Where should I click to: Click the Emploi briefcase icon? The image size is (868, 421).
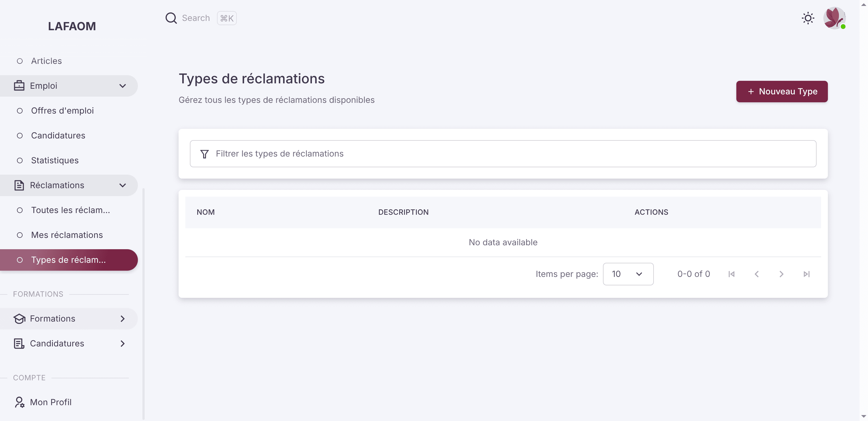[x=19, y=86]
